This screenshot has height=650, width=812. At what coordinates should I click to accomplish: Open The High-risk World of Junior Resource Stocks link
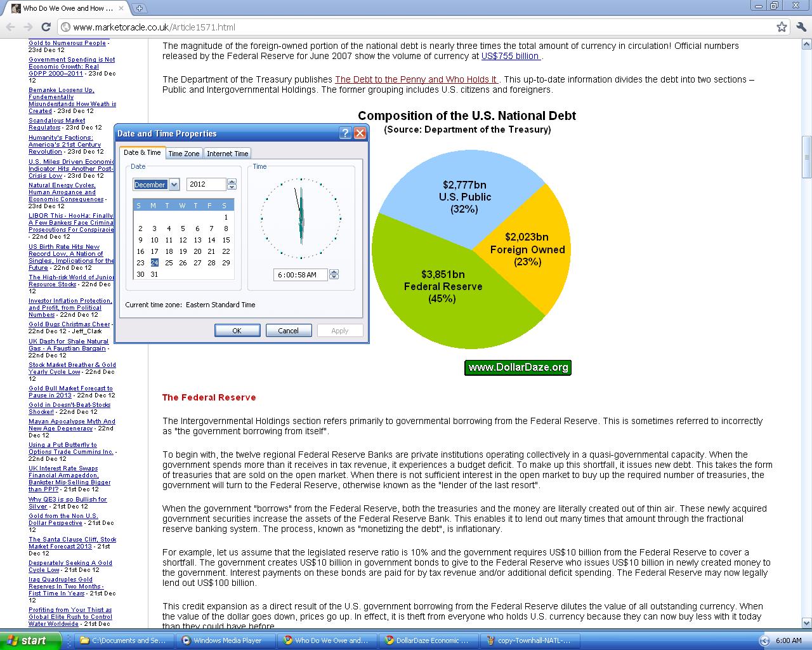tap(71, 281)
